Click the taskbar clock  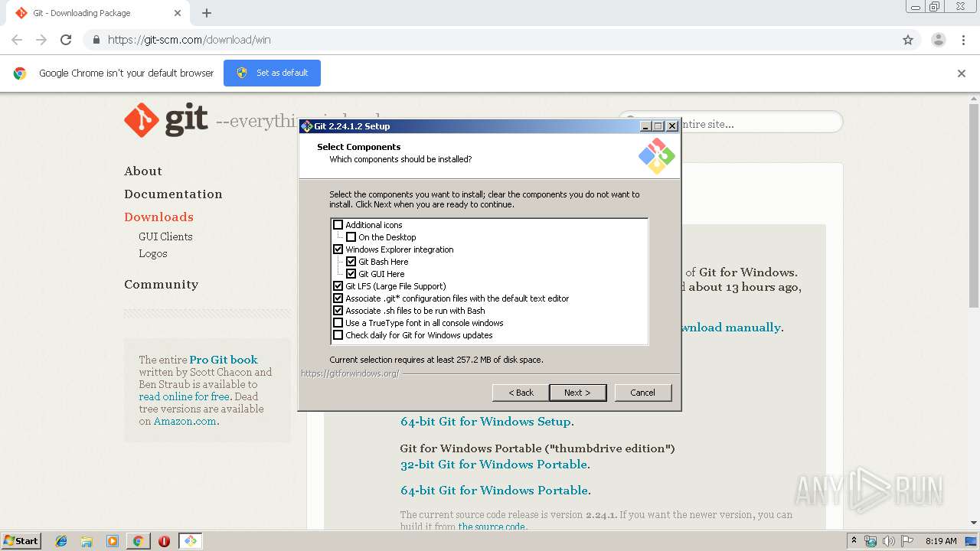click(x=941, y=541)
